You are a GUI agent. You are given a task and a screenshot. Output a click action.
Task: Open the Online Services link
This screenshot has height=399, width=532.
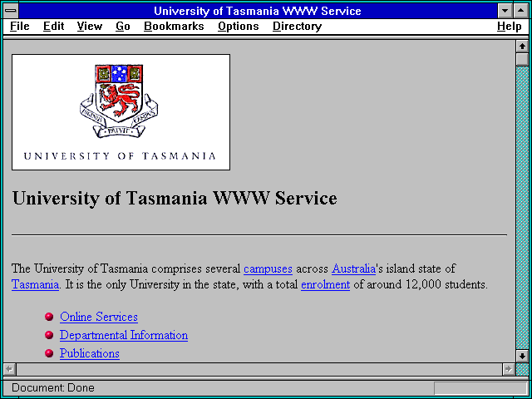[x=99, y=317]
